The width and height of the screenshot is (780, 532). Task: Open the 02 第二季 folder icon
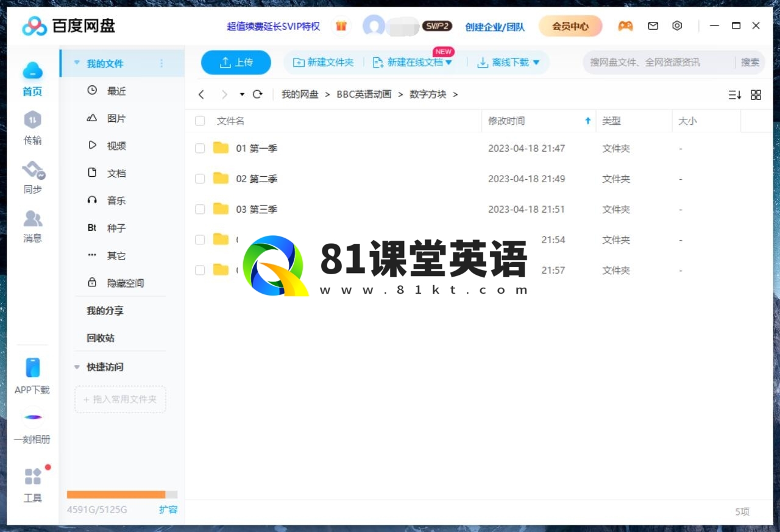pyautogui.click(x=221, y=178)
